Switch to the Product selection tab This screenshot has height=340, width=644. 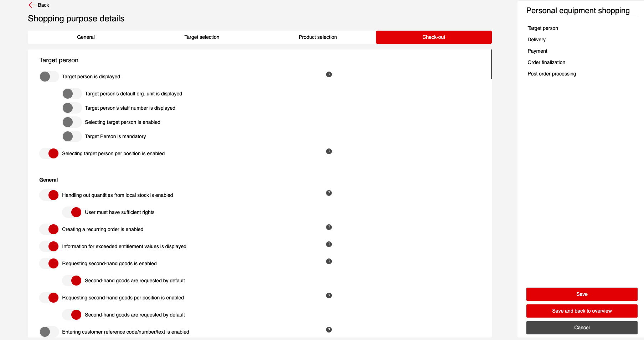[x=318, y=37]
